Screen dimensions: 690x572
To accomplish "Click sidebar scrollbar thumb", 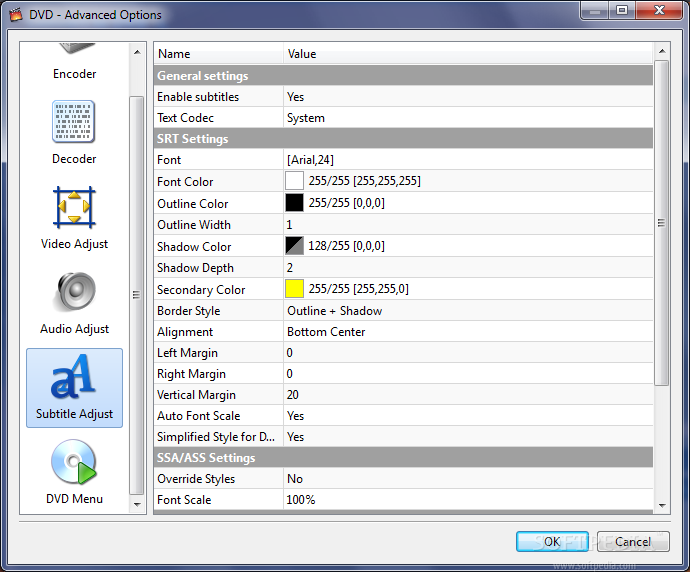I will pyautogui.click(x=137, y=295).
